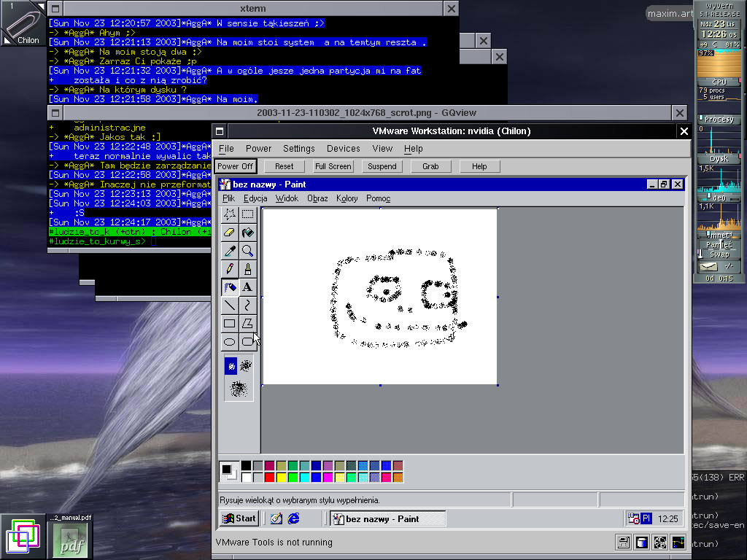The width and height of the screenshot is (747, 560).
Task: Click the Internet Explorer quick launch icon
Action: pyautogui.click(x=294, y=518)
